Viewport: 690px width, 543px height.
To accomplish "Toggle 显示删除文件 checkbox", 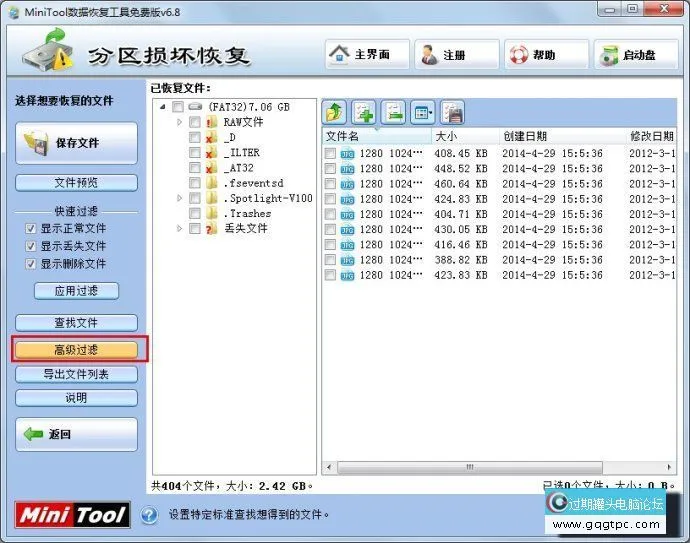I will (30, 264).
